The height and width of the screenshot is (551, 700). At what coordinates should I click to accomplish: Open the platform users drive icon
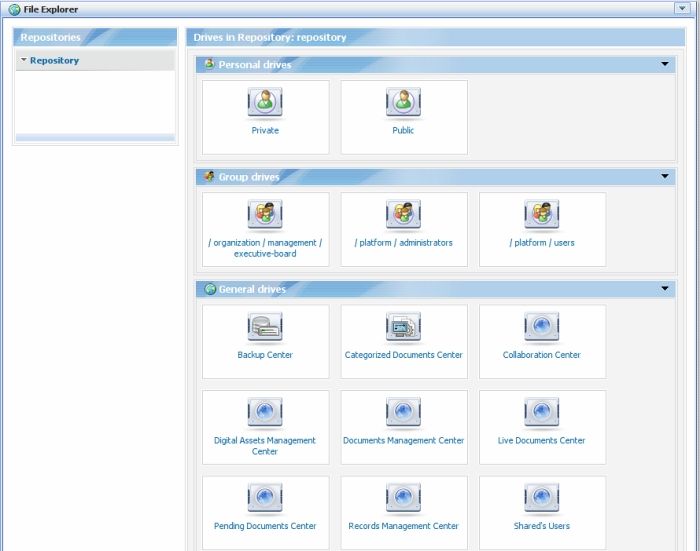pos(542,215)
